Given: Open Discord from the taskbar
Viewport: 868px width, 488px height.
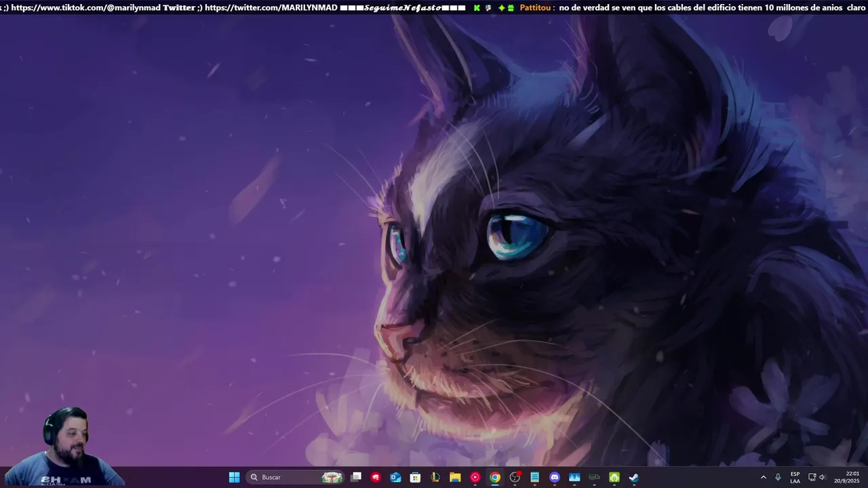Looking at the screenshot, I should click(555, 477).
